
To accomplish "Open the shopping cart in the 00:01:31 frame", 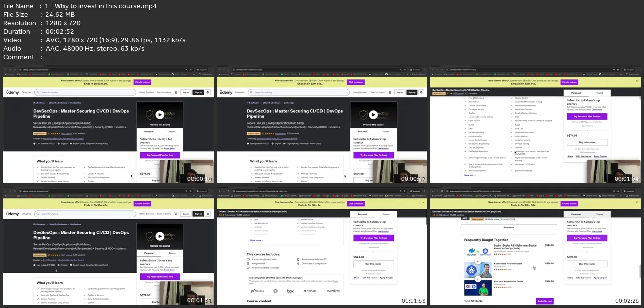I will click(x=176, y=214).
